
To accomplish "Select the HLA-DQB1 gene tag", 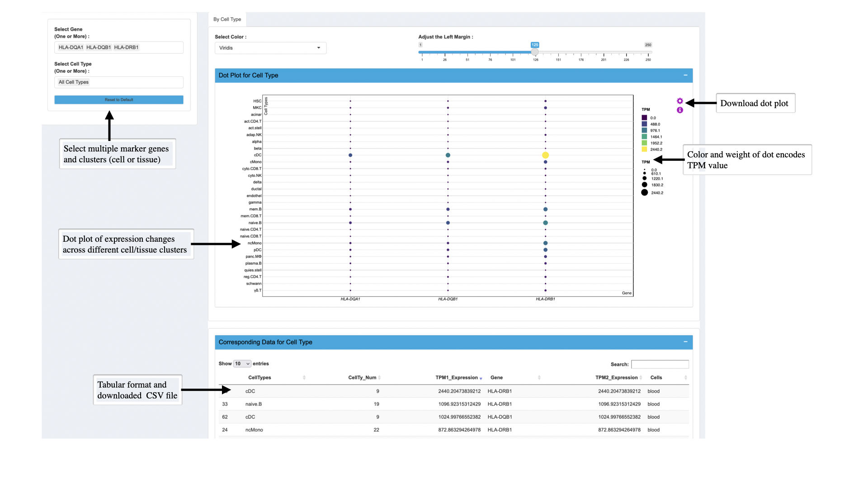I will click(99, 47).
